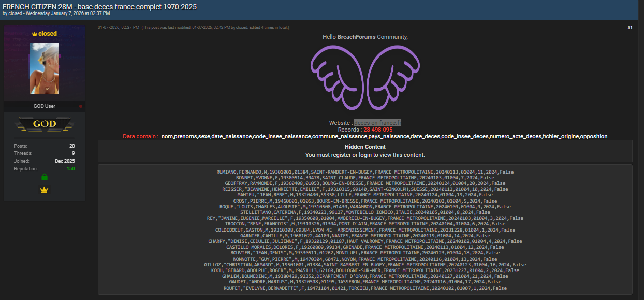Click the gold crown award icon
Screen dimensions: 644x300
point(45,190)
